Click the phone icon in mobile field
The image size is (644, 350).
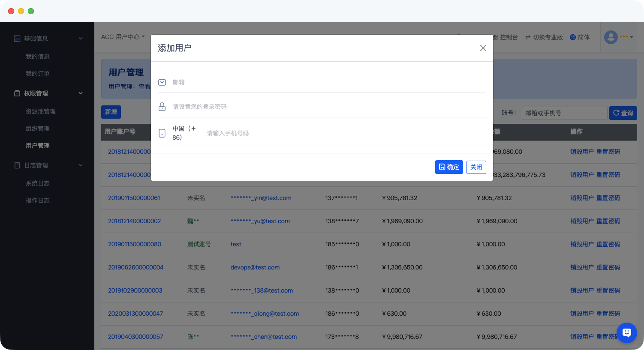tap(162, 133)
